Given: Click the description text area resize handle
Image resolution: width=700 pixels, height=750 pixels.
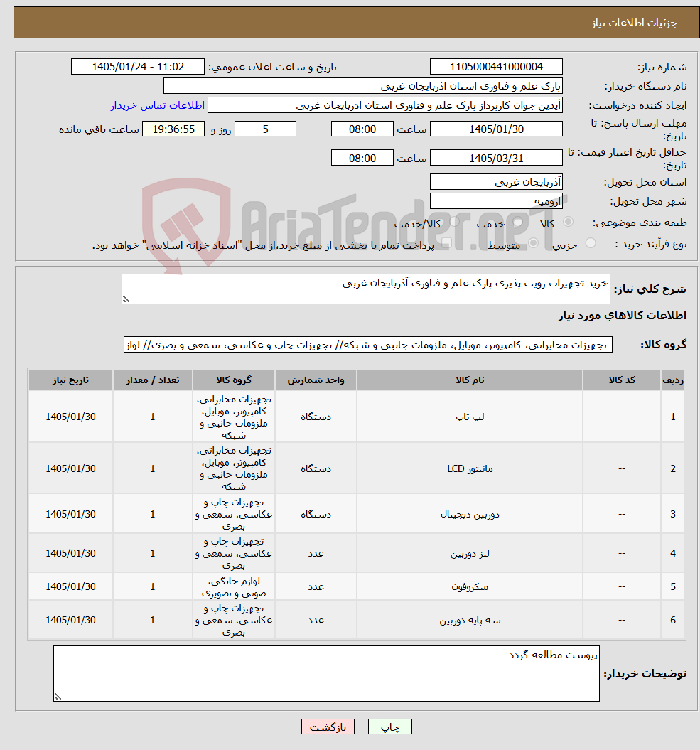Looking at the screenshot, I should (126, 299).
